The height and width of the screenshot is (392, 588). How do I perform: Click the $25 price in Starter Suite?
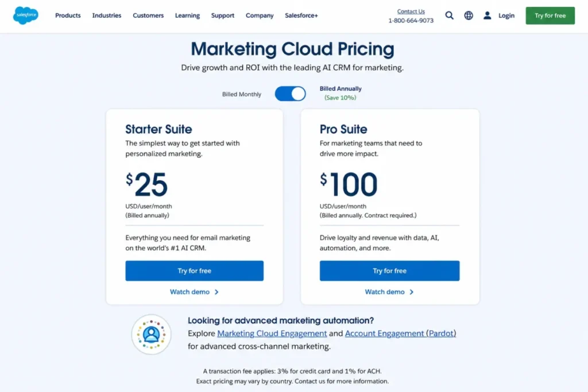click(x=146, y=184)
